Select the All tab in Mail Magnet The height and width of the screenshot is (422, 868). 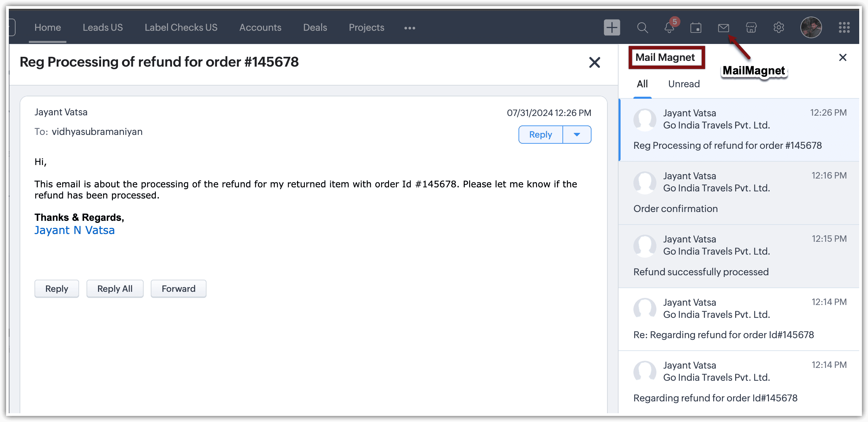pyautogui.click(x=642, y=84)
